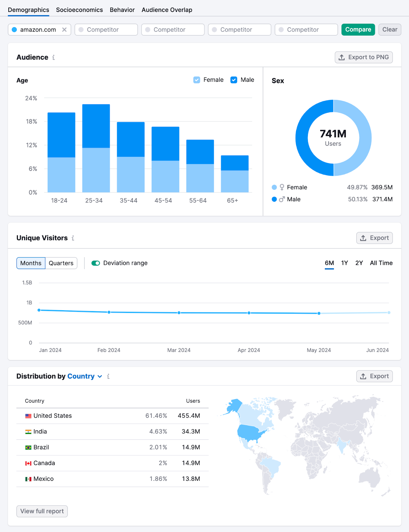Screen dimensions: 409x532
Task: Uncheck the Male checkbox in the Age chart
Action: pos(234,80)
